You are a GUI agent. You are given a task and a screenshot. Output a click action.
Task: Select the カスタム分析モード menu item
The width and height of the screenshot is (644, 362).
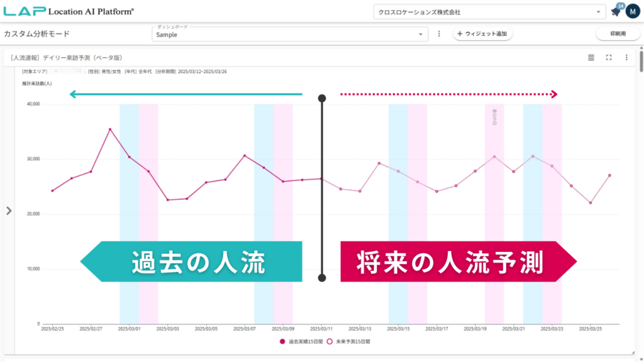click(x=36, y=33)
